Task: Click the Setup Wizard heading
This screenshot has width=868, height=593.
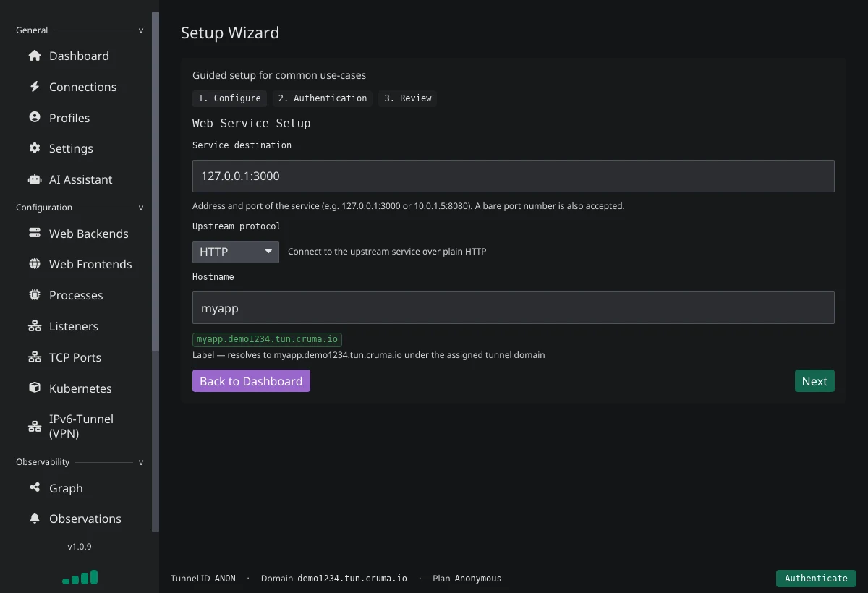Action: coord(230,33)
